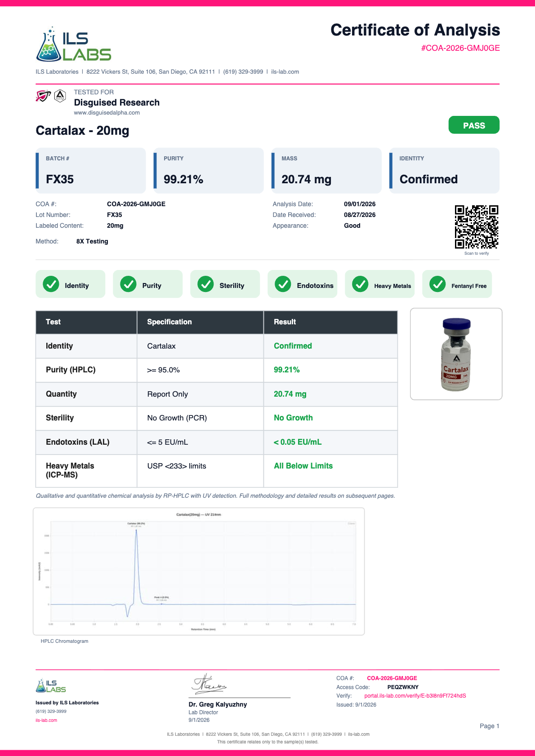Click the Heavy Metals (ICP-MS) row label

pyautogui.click(x=70, y=470)
